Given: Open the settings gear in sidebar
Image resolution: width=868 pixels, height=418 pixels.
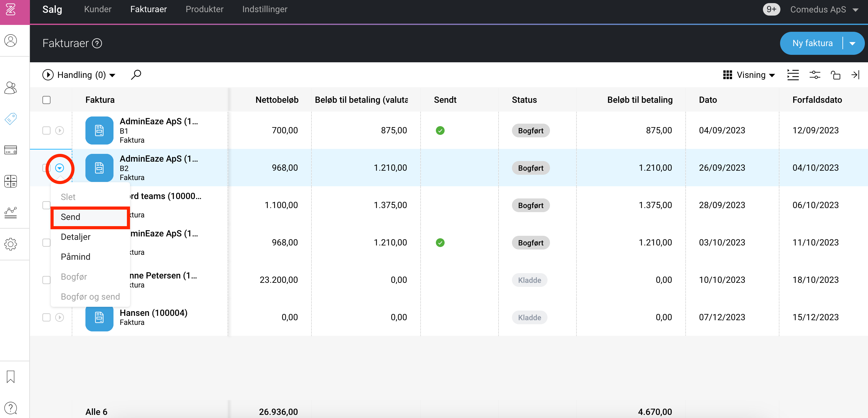Looking at the screenshot, I should (11, 244).
